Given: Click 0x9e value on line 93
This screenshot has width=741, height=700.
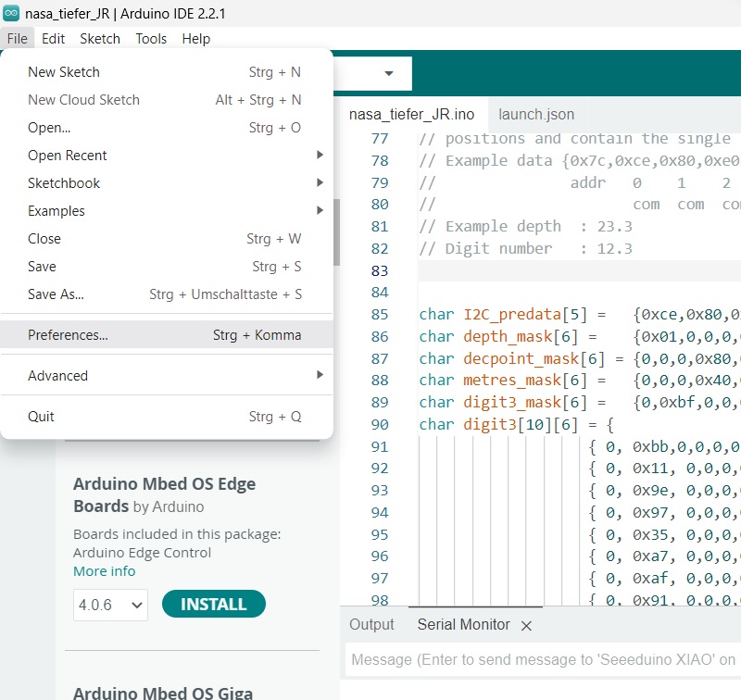Looking at the screenshot, I should pyautogui.click(x=651, y=491).
